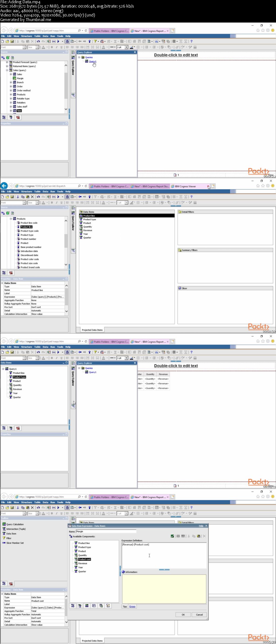Click the Go Up arrow icon in first frame toolbar
Screen dimensions: 276x644
click(x=89, y=42)
